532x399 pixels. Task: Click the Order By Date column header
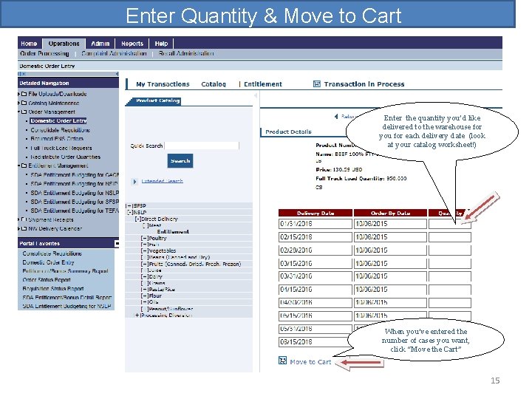coord(391,213)
